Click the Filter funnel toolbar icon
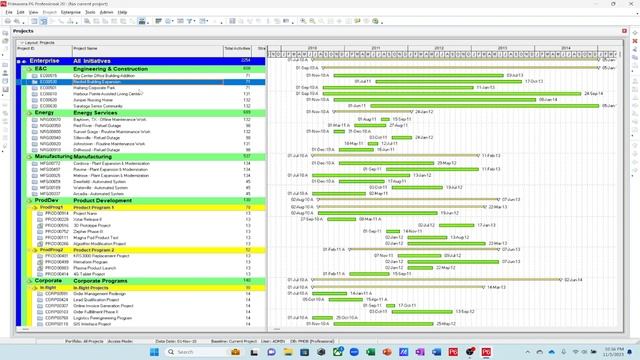The height and width of the screenshot is (360, 640). (x=189, y=21)
